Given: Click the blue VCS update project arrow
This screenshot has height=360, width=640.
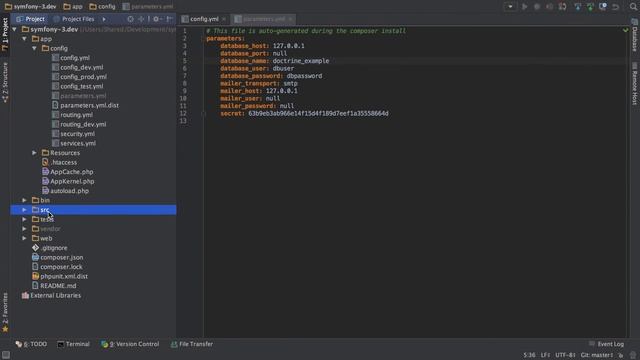Looking at the screenshot, I should pyautogui.click(x=578, y=7).
